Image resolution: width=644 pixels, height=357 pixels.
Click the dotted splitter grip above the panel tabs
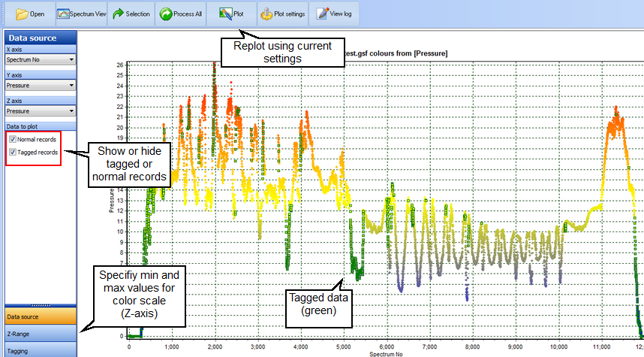39,305
